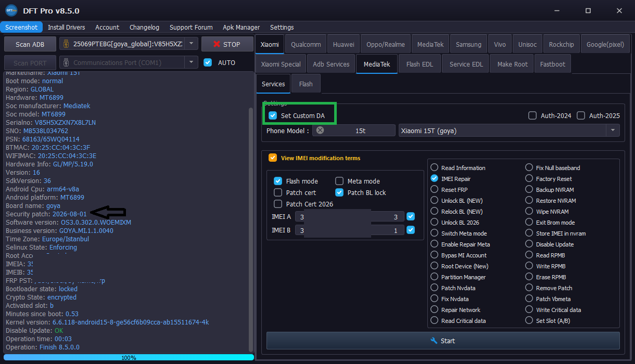Open the goya_global device dropdown
This screenshot has width=635, height=364.
pyautogui.click(x=192, y=44)
